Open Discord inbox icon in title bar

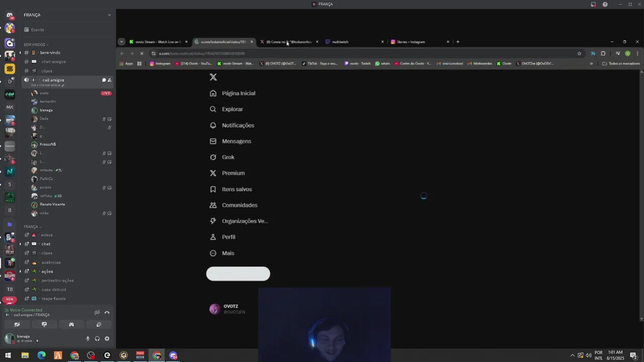593,4
